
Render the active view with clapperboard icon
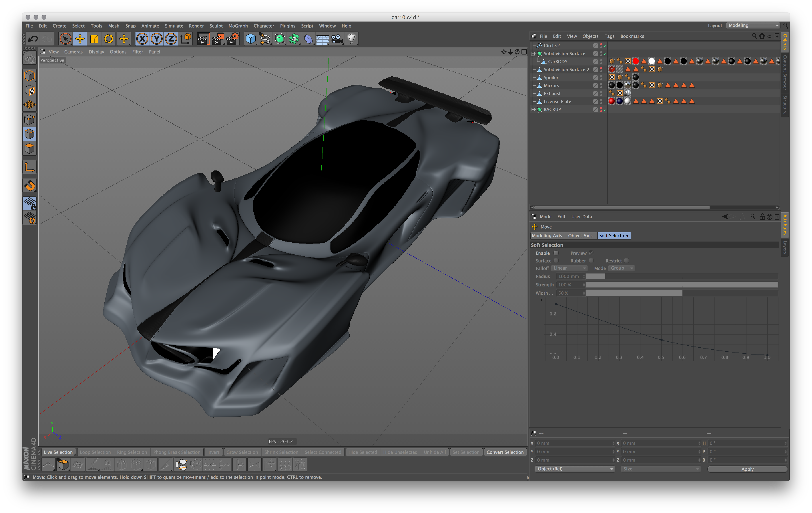(x=203, y=39)
